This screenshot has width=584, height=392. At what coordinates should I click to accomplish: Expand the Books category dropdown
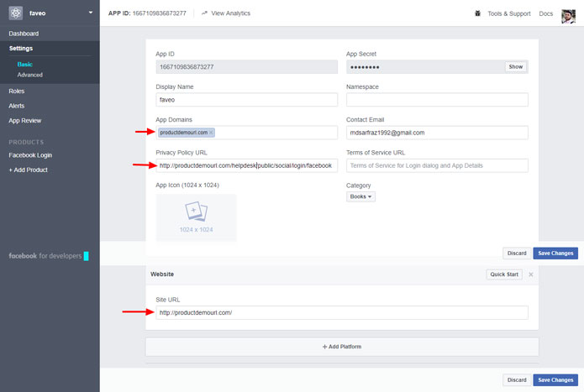[360, 196]
